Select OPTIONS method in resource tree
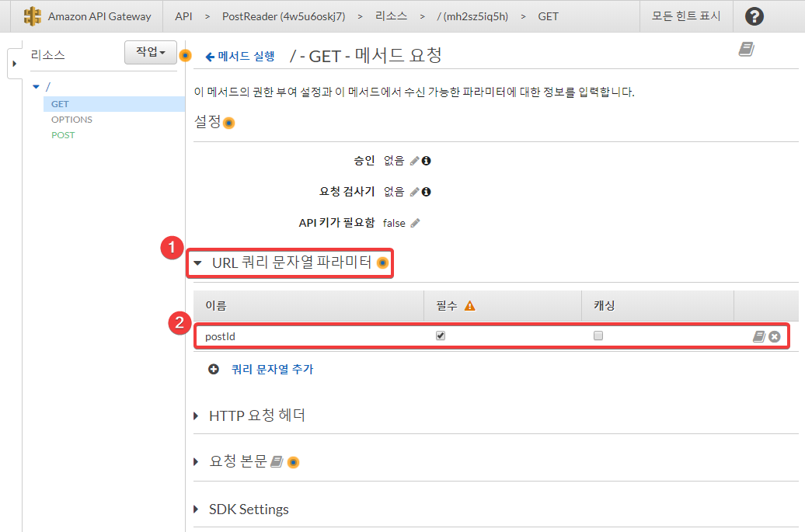805x532 pixels. click(x=71, y=120)
